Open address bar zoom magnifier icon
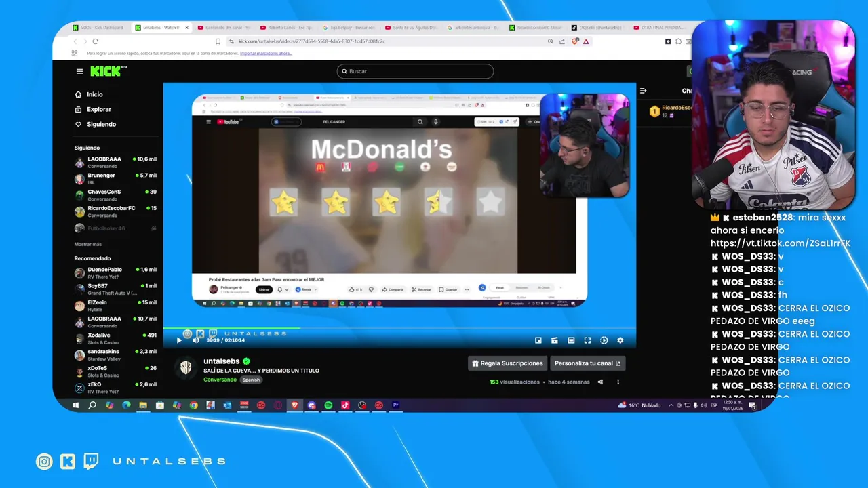The image size is (868, 488). [550, 41]
